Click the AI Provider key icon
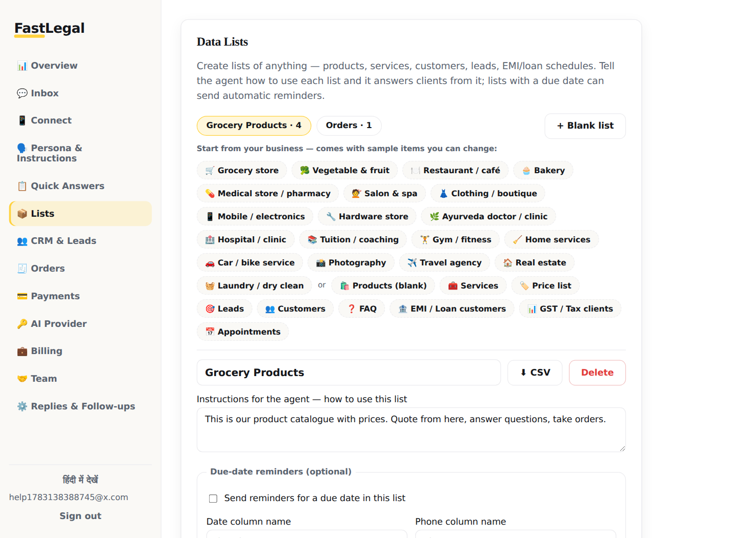This screenshot has height=538, width=756. [22, 324]
